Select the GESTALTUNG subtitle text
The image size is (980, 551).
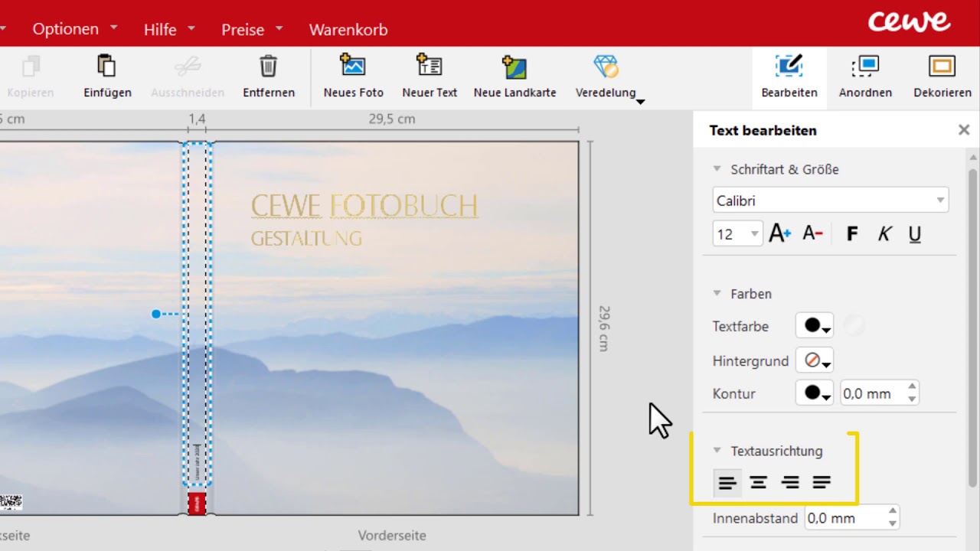point(306,239)
